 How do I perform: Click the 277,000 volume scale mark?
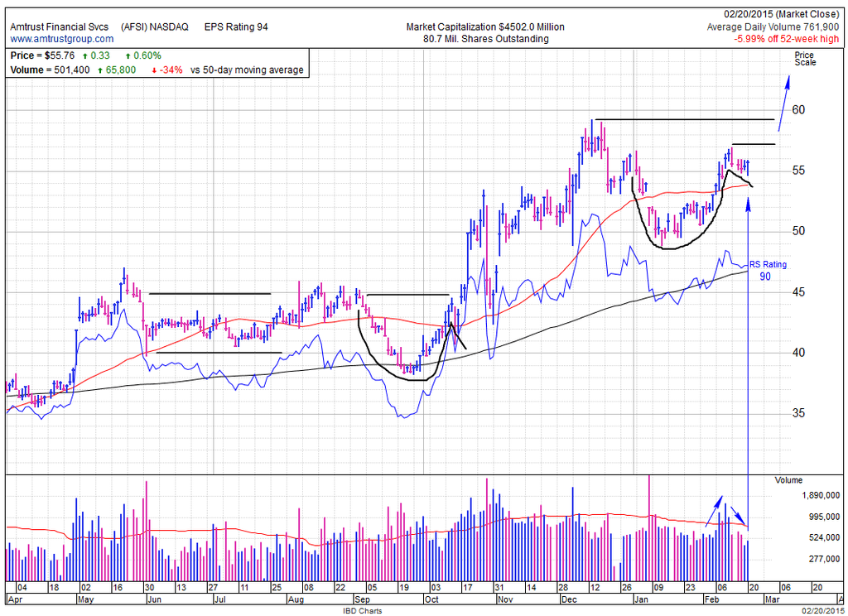coord(825,559)
